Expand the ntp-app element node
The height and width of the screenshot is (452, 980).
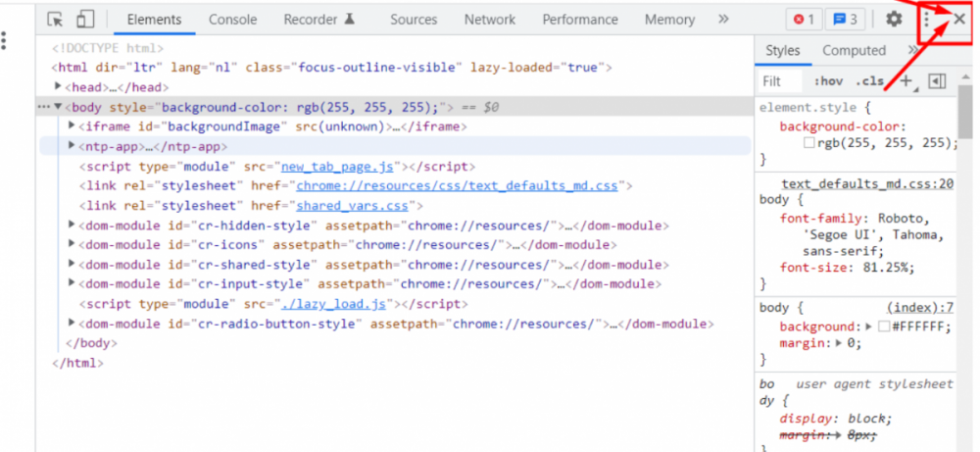point(72,146)
